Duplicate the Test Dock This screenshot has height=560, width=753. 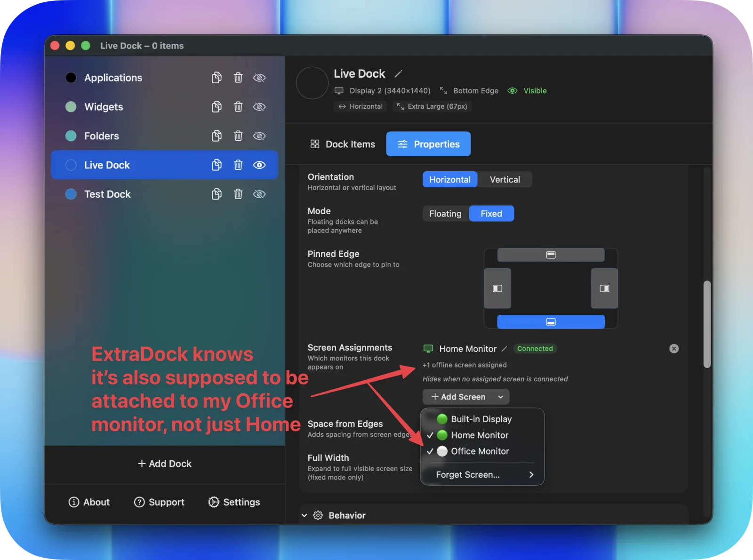click(x=216, y=194)
